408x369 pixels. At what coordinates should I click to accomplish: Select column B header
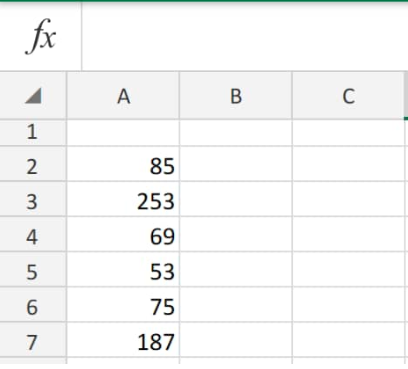pyautogui.click(x=236, y=96)
